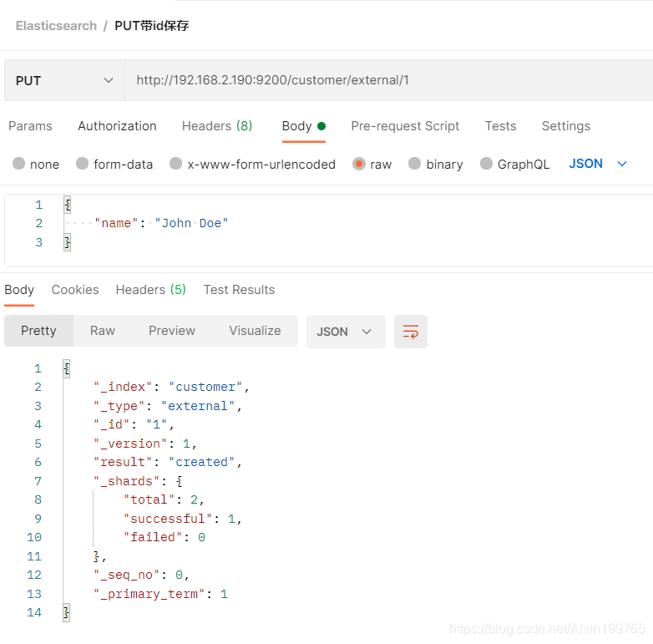This screenshot has height=644, width=653.
Task: View the response Headers (5) tab
Action: 151,290
